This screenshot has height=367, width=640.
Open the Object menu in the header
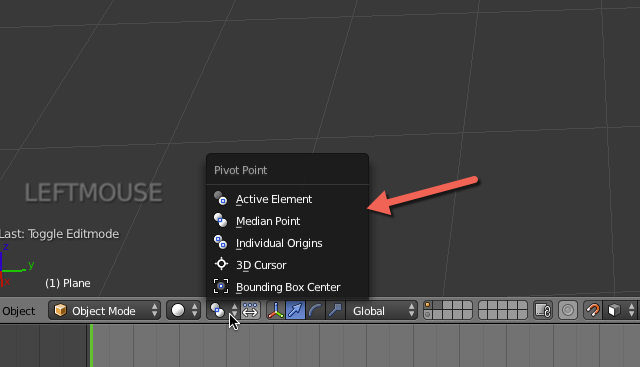18,311
